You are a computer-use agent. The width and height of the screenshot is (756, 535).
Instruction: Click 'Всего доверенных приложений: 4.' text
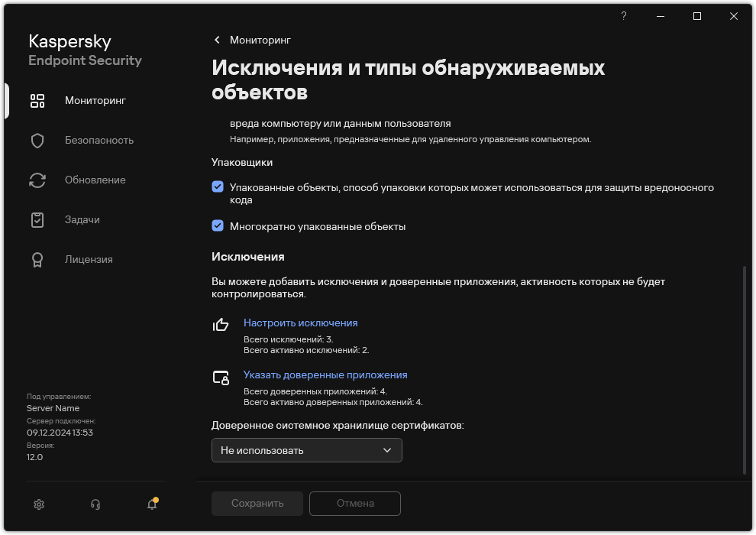point(315,392)
